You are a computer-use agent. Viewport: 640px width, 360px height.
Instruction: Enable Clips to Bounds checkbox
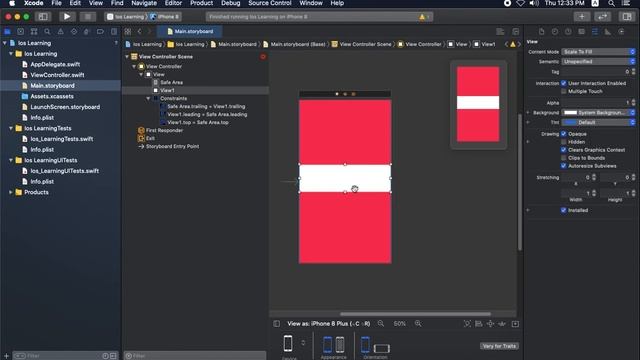click(x=564, y=158)
